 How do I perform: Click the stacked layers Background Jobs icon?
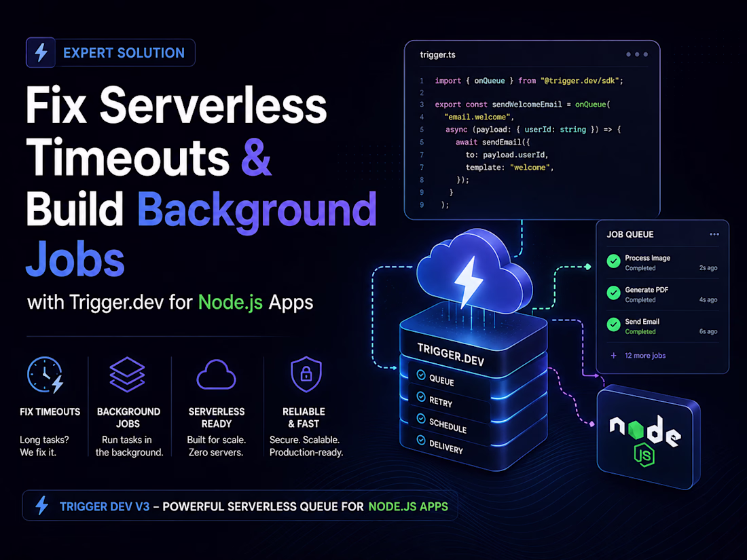point(127,375)
